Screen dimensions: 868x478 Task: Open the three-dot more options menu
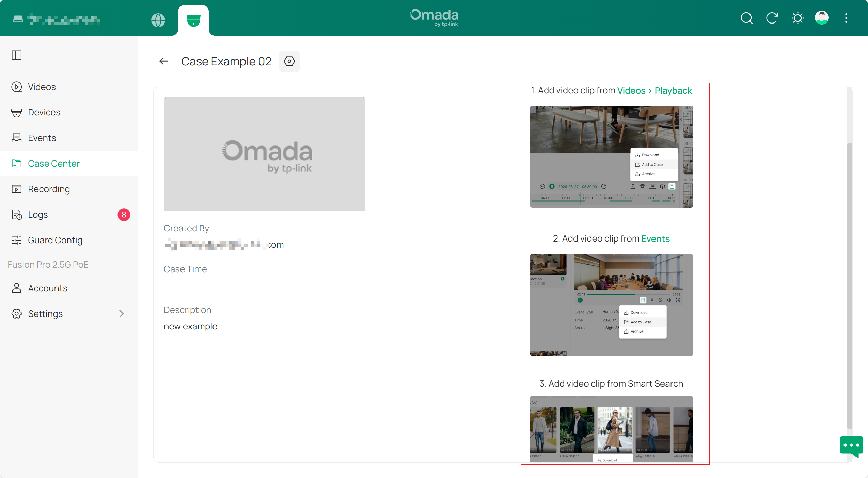coord(846,18)
